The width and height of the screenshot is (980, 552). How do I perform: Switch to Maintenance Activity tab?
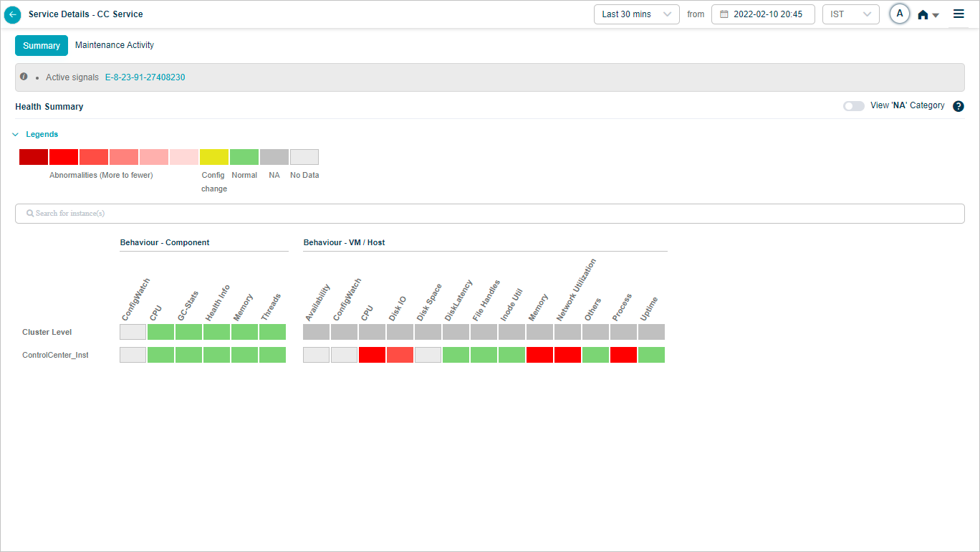point(115,45)
